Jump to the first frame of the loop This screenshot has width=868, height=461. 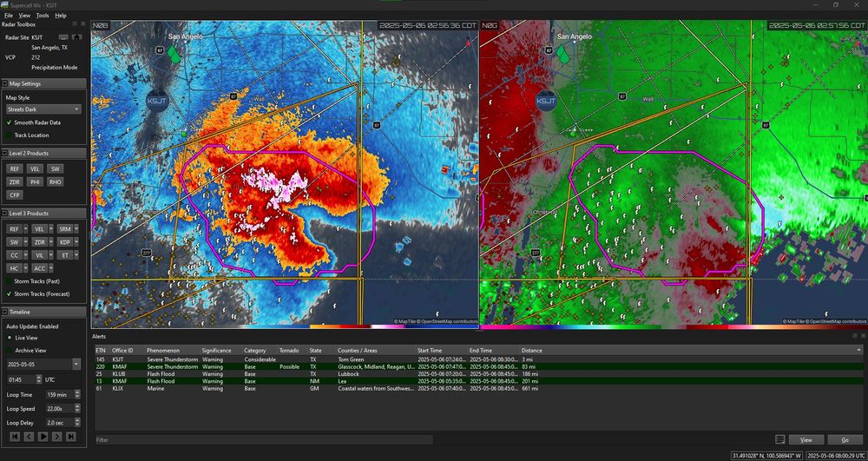(15, 437)
